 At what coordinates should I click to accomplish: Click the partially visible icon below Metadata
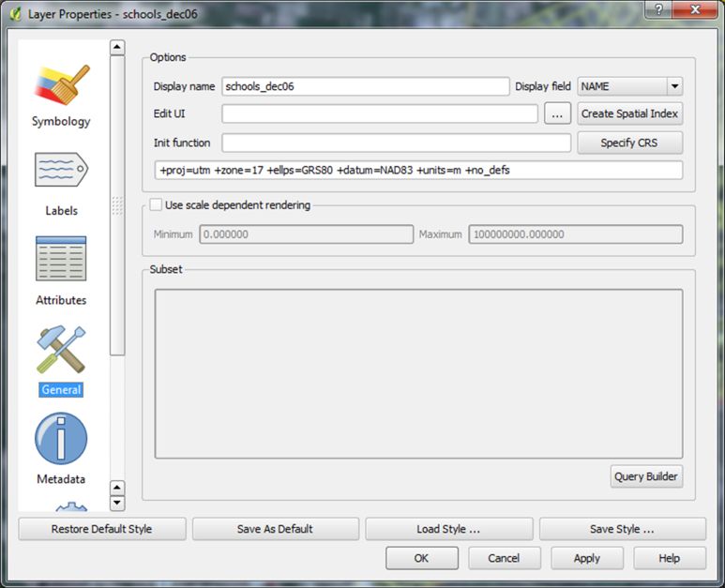pyautogui.click(x=71, y=506)
